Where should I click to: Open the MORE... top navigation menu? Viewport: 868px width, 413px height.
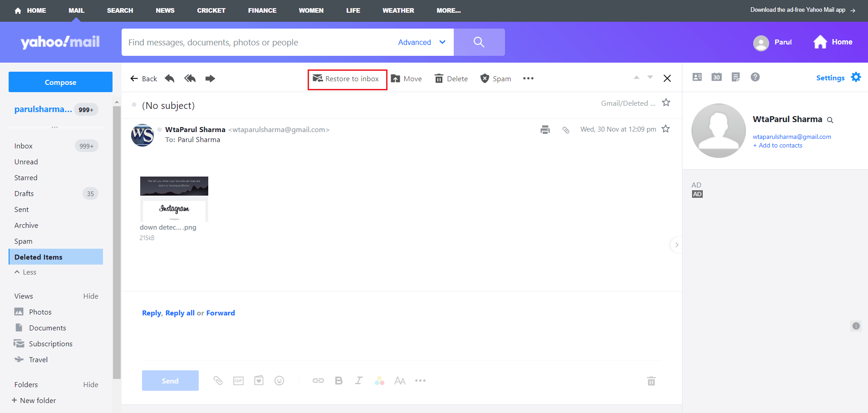[x=449, y=10]
